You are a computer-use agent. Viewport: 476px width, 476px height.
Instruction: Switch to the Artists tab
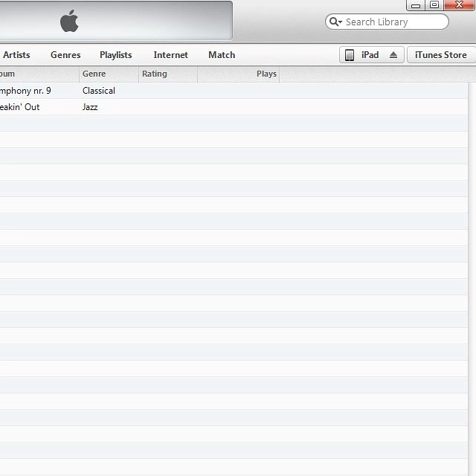pyautogui.click(x=16, y=55)
